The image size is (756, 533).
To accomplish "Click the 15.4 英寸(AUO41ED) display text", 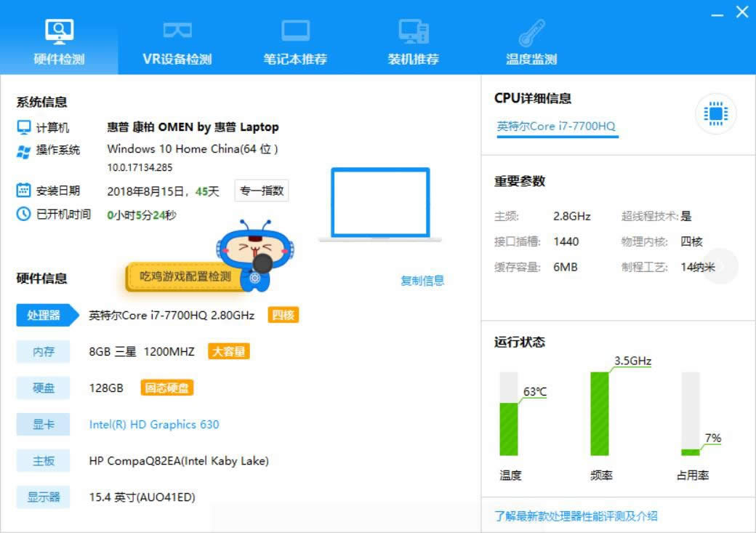I will point(142,497).
